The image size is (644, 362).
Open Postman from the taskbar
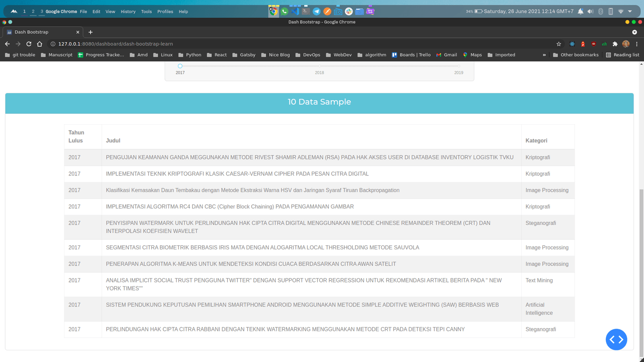coord(327,11)
